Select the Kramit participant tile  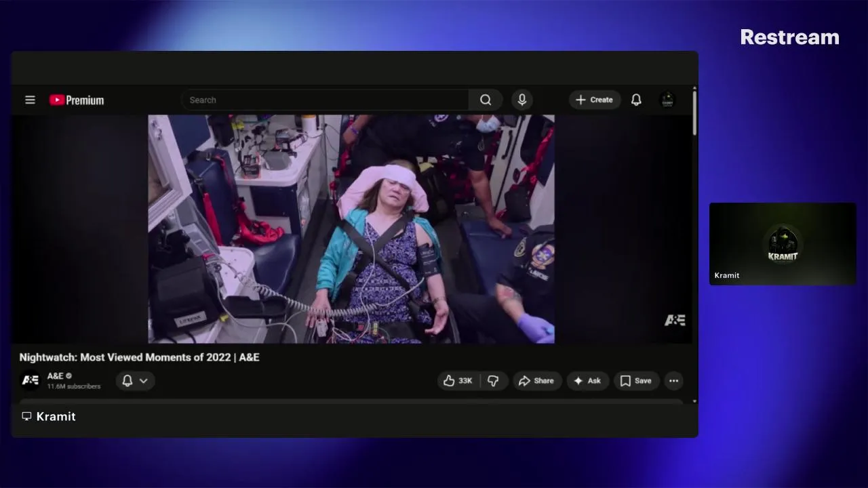[783, 243]
